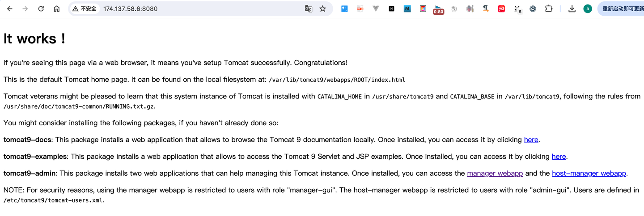
Task: Open the tomcat9-docs "here" link
Action: click(531, 140)
